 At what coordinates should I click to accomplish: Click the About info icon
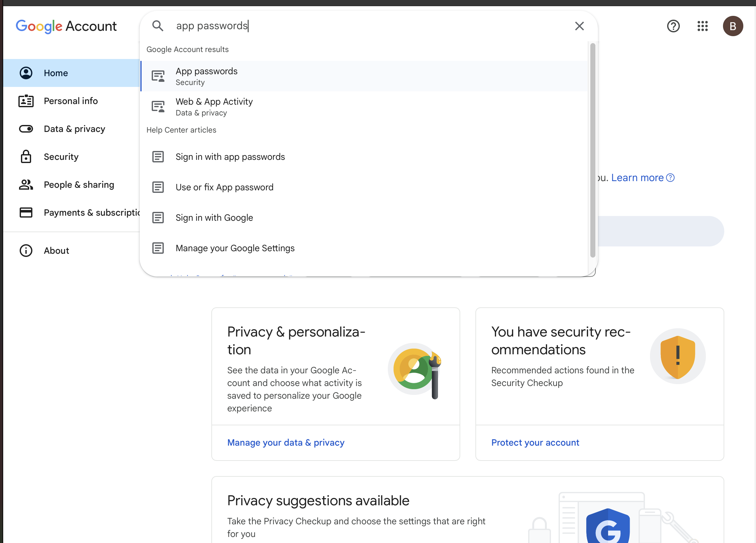coord(26,251)
